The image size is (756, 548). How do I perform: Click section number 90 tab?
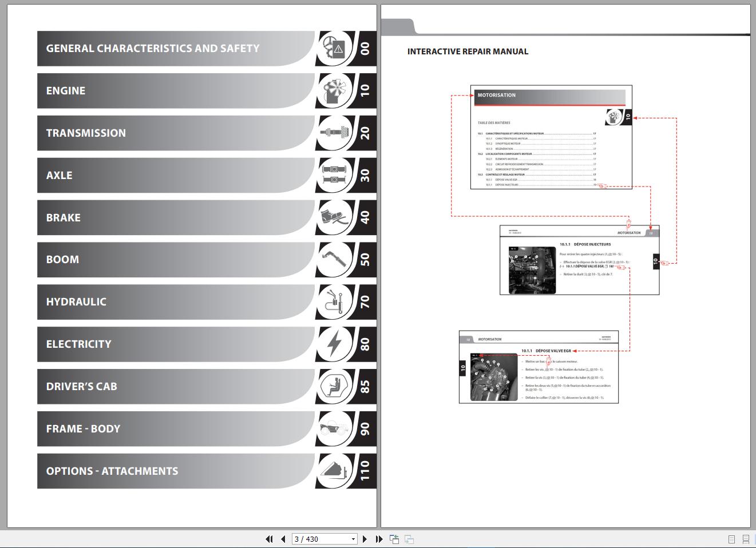pyautogui.click(x=365, y=429)
